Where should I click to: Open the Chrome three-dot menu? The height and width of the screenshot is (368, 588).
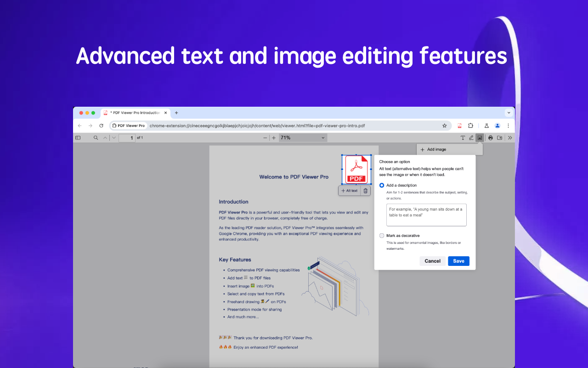tap(508, 126)
